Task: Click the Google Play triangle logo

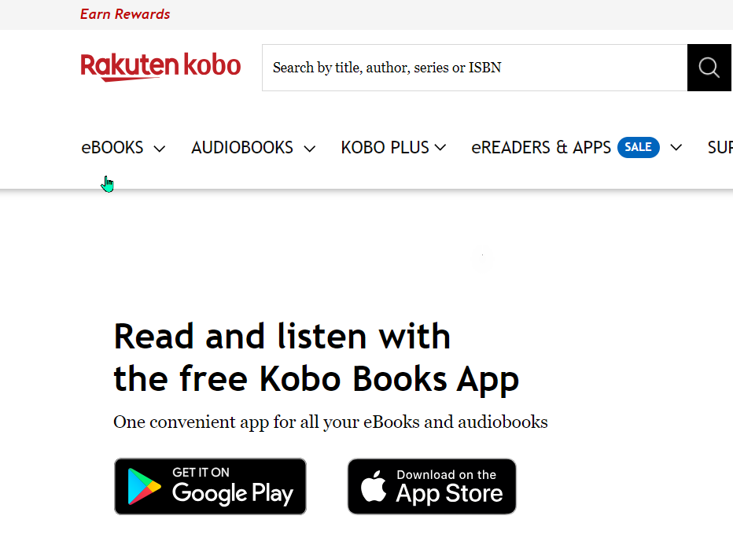Action: tap(144, 486)
